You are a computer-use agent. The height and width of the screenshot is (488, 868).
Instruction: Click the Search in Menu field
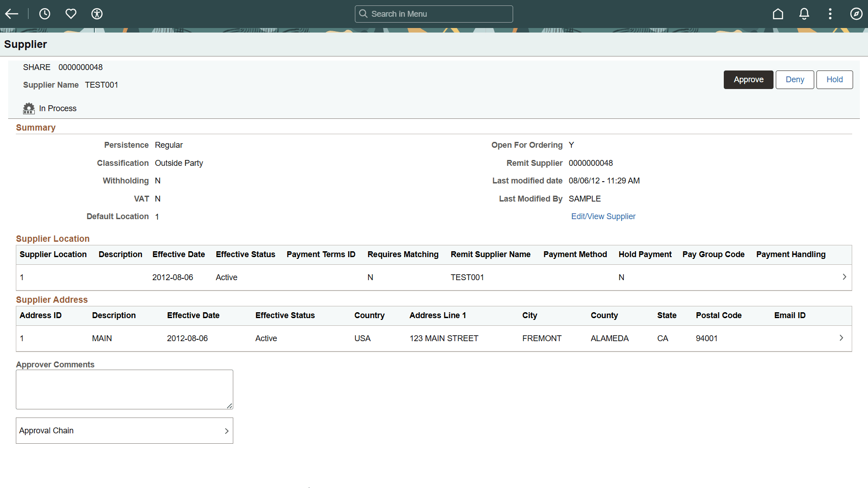(434, 14)
